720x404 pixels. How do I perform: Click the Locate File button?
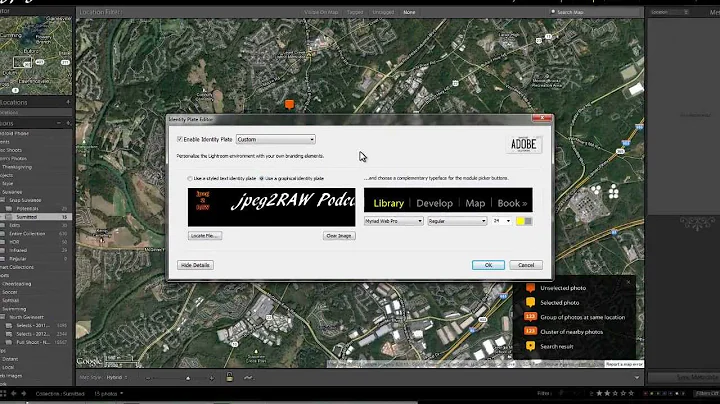pyautogui.click(x=205, y=236)
